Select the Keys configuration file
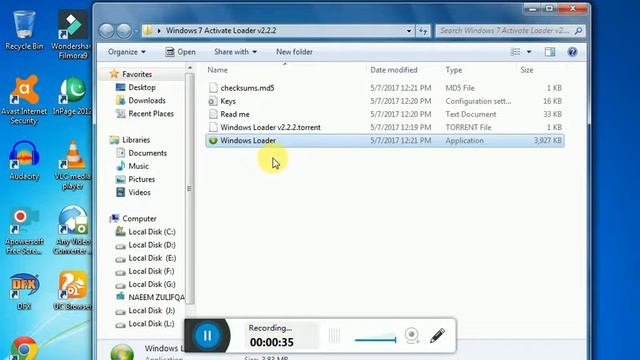640x360 pixels. coord(384,101)
